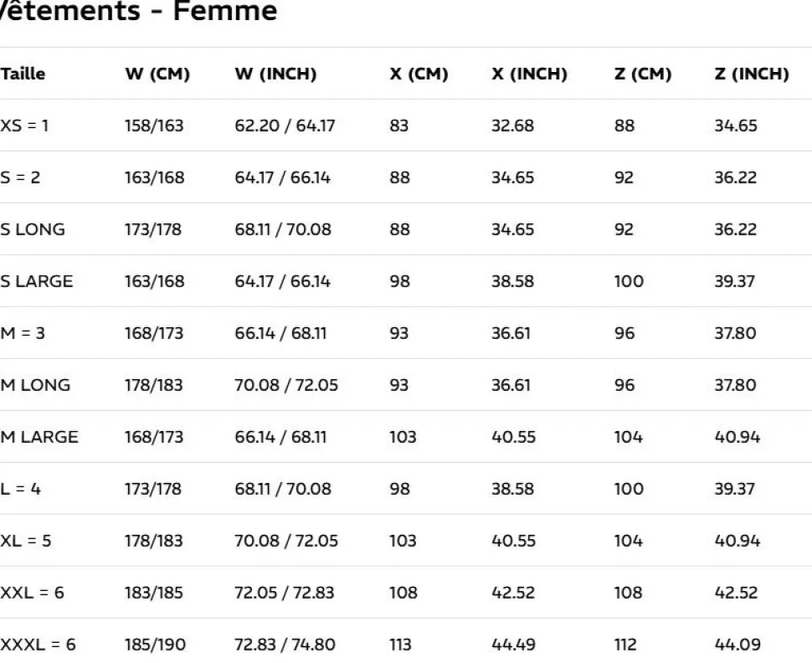Select the M = 3 size label
The width and height of the screenshot is (812, 663).
[23, 333]
